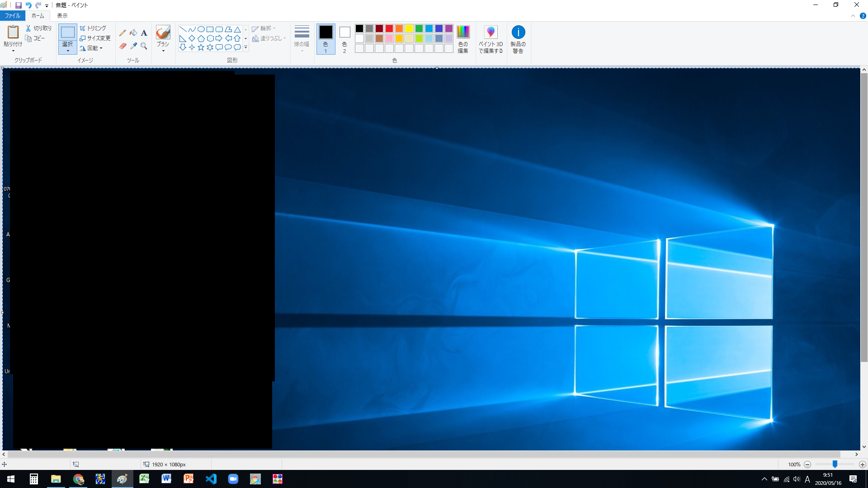Click the Cut button
The height and width of the screenshot is (488, 868).
pyautogui.click(x=39, y=28)
